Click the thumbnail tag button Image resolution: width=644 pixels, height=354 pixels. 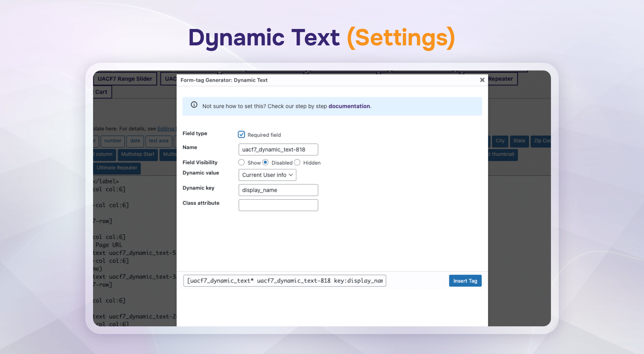pyautogui.click(x=502, y=154)
